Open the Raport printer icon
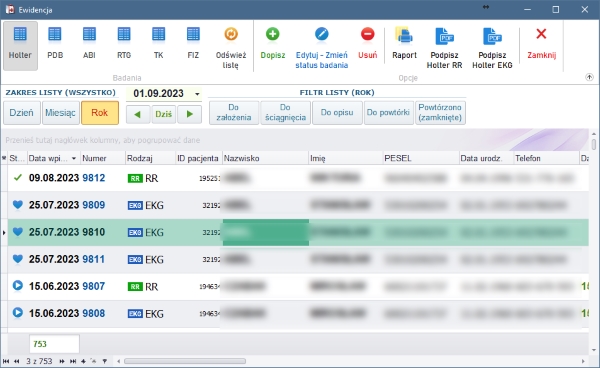This screenshot has width=600, height=368. pyautogui.click(x=404, y=35)
